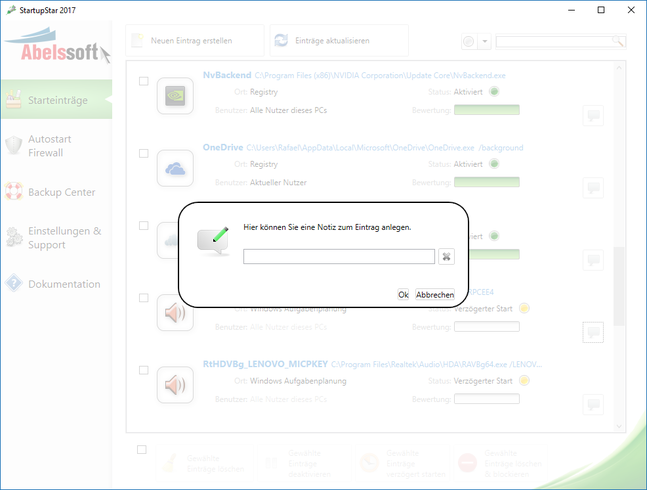
Task: Open Einstellungen & Support section
Action: click(x=57, y=238)
